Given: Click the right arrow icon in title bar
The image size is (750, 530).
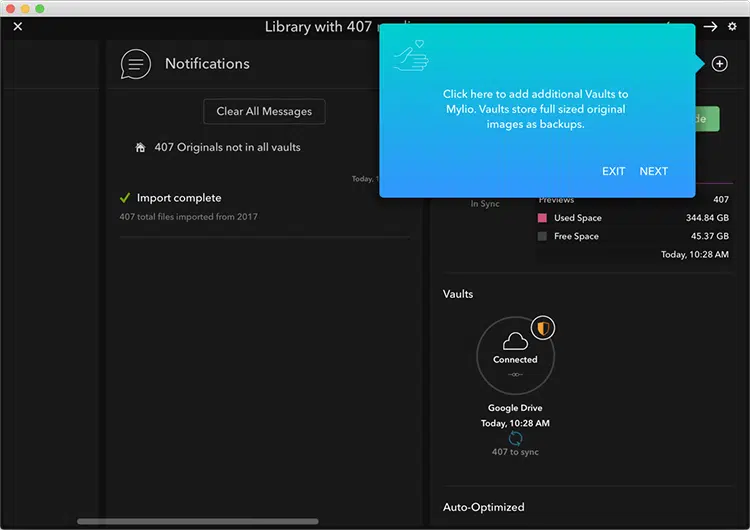Looking at the screenshot, I should (710, 27).
